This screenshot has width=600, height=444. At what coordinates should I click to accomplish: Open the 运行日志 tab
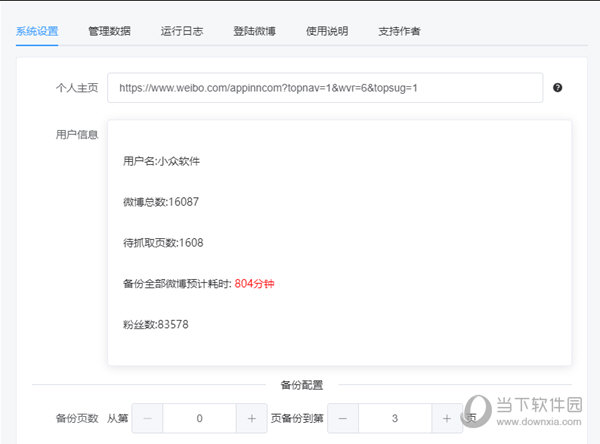coord(182,31)
